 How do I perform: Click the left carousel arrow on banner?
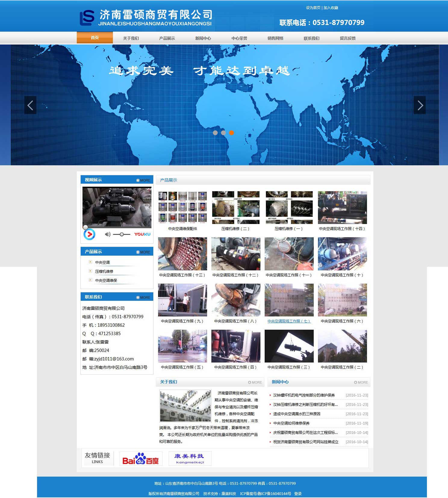[30, 105]
